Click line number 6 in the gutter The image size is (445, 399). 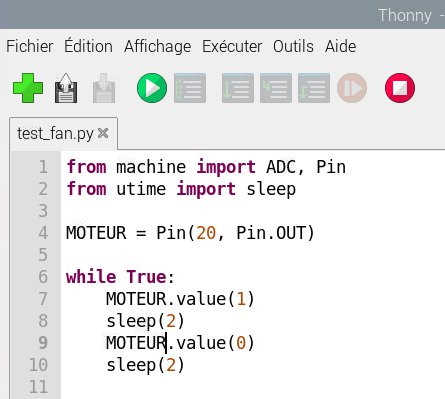43,277
